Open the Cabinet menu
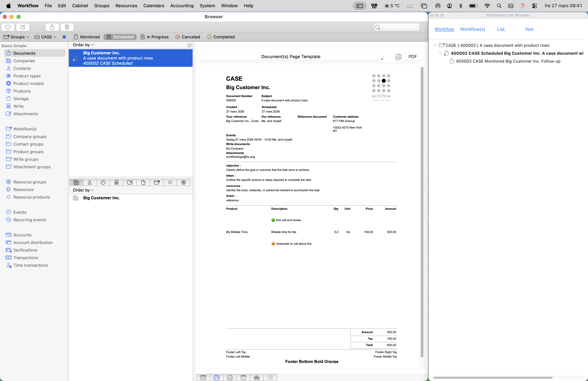Viewport: 588px width, 381px height. pyautogui.click(x=80, y=6)
